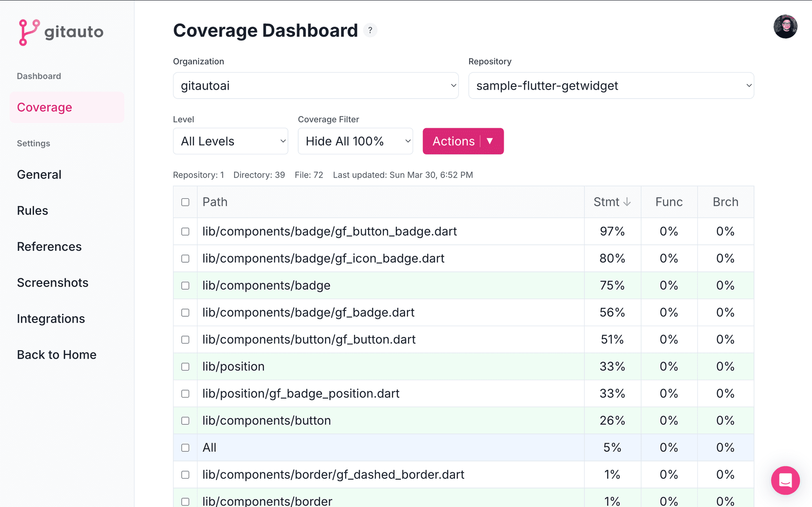This screenshot has height=507, width=812.
Task: Change the Coverage Filter from Hide All 100%
Action: click(x=355, y=141)
